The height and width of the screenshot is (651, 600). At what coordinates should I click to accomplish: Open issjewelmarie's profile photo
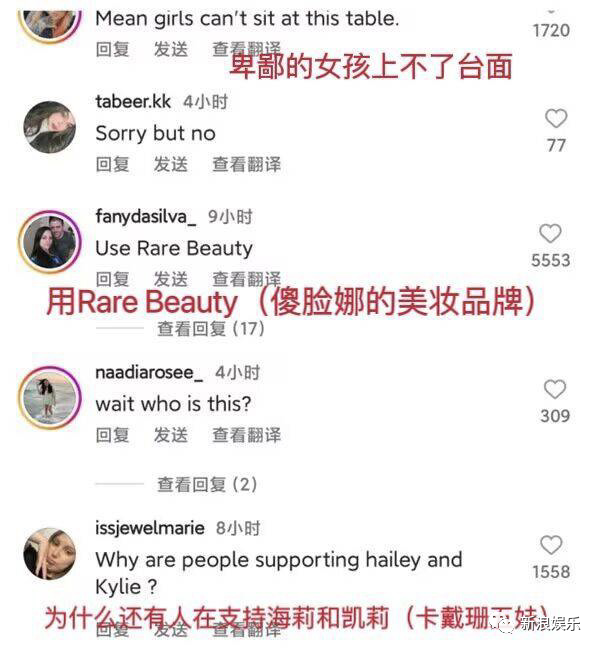tap(50, 554)
